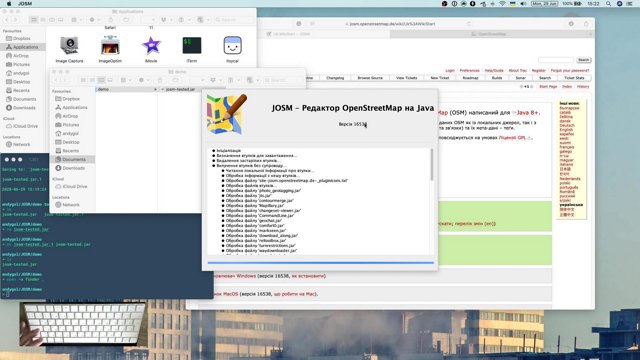
Task: Select the demo folder in column view
Action: (x=127, y=89)
